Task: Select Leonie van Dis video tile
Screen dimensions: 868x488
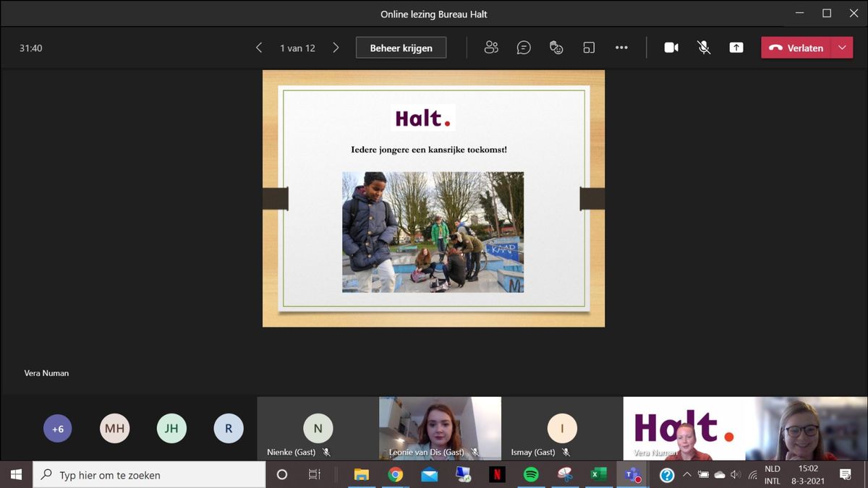Action: (440, 428)
